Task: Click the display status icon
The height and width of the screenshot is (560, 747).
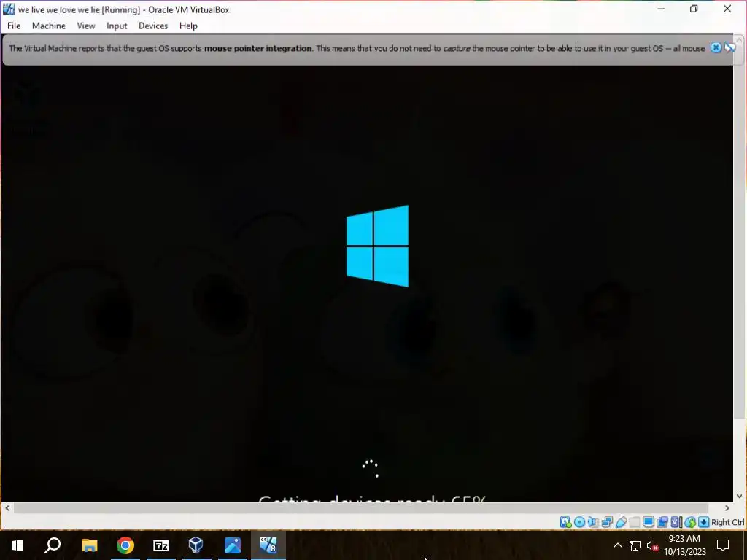Action: (649, 522)
